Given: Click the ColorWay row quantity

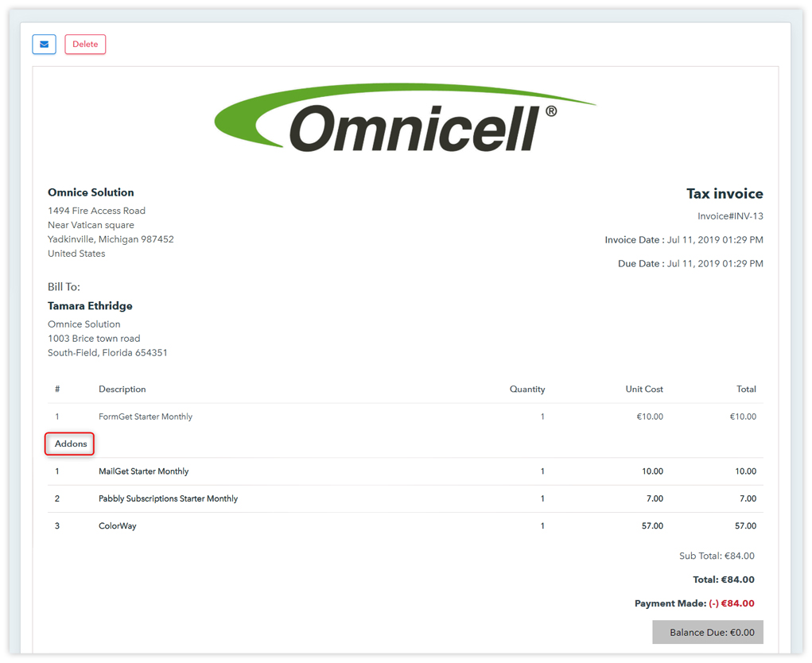Looking at the screenshot, I should tap(542, 526).
